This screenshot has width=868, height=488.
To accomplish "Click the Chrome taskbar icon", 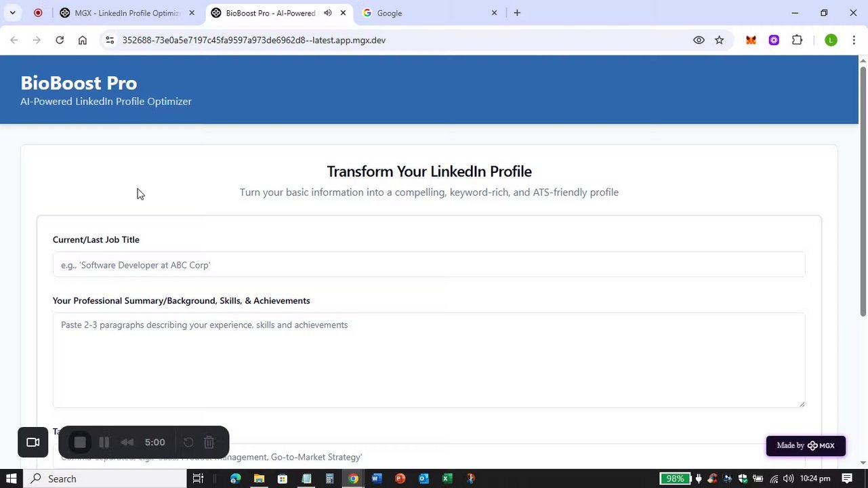I will point(353,479).
